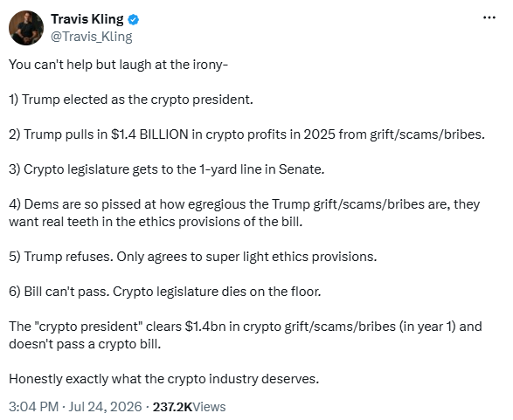Click the "$1.4 BILLION" text in point 2
Viewport: 513px width, 420px height.
149,134
